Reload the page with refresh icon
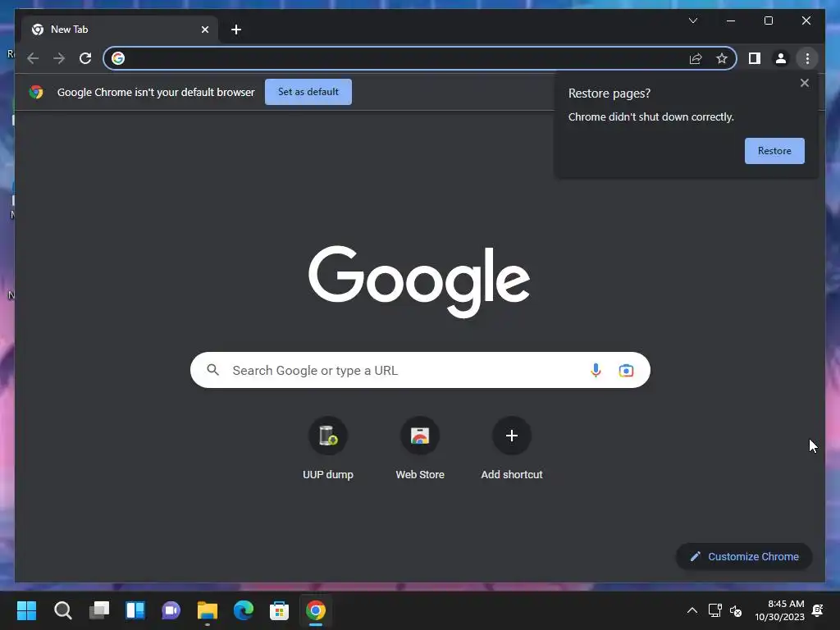 pyautogui.click(x=85, y=58)
